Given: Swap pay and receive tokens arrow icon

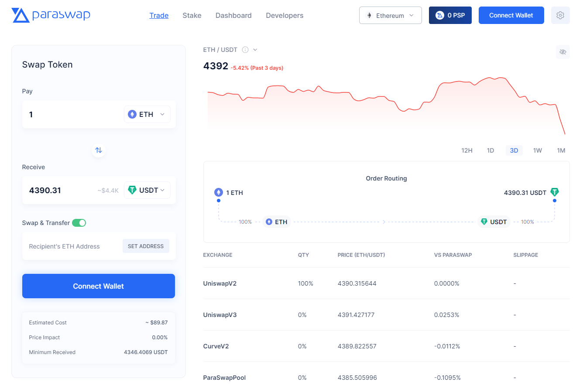Looking at the screenshot, I should [x=99, y=150].
